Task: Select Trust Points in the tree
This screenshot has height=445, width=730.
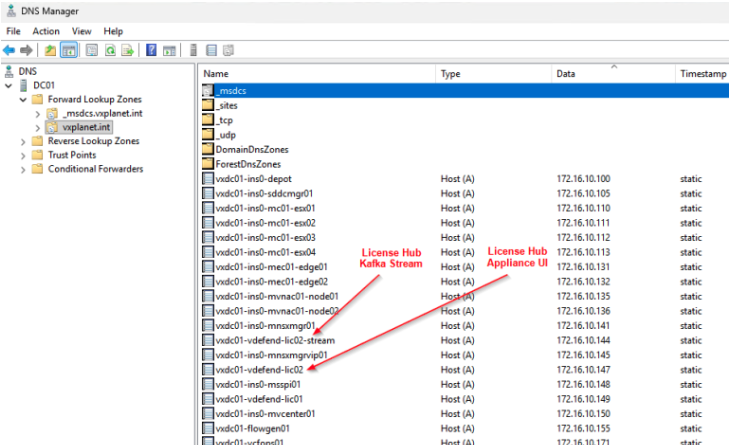Action: 72,155
